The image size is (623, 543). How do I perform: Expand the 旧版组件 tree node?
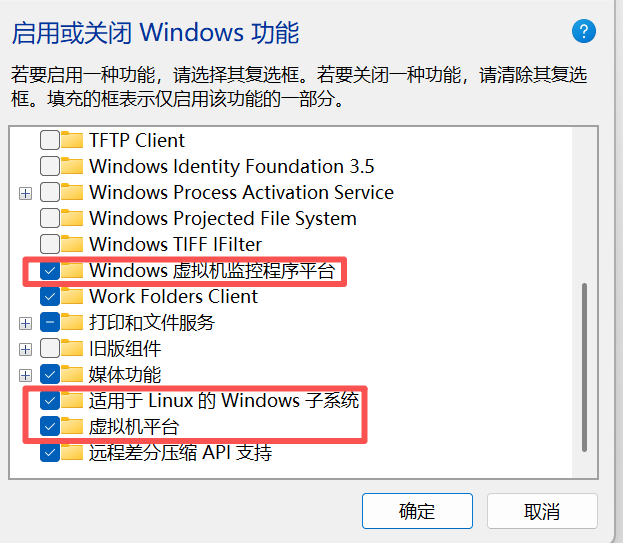(26, 349)
